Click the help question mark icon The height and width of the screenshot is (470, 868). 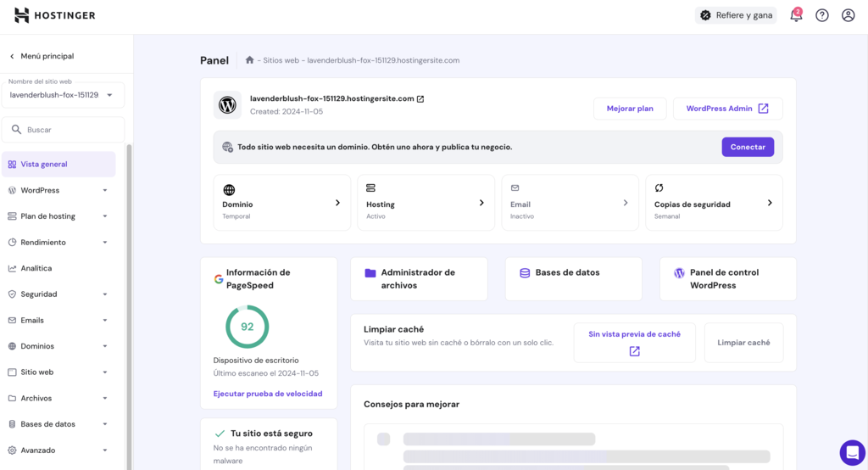coord(821,15)
